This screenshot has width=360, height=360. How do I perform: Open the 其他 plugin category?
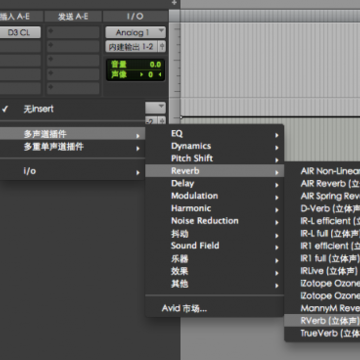[x=215, y=284]
